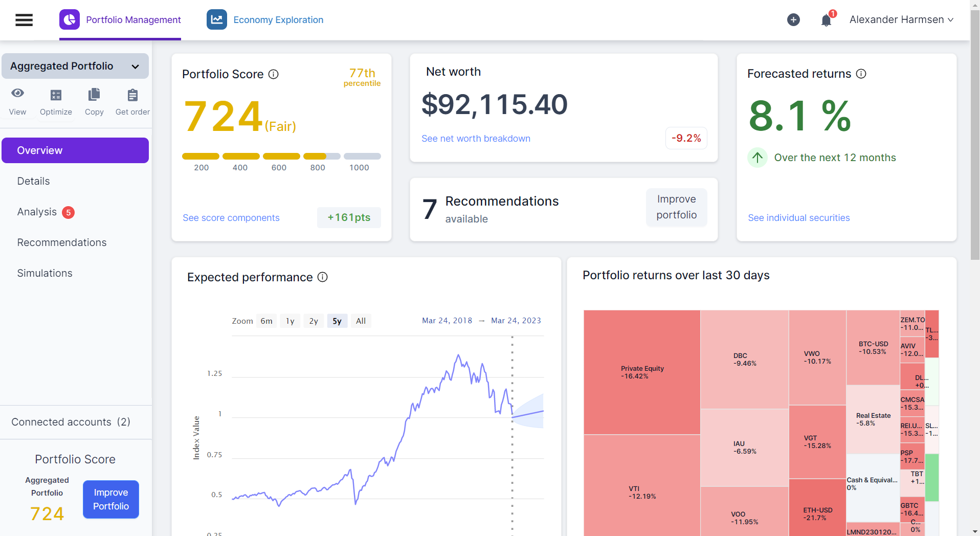980x536 pixels.
Task: Open the hamburger menu
Action: point(24,20)
